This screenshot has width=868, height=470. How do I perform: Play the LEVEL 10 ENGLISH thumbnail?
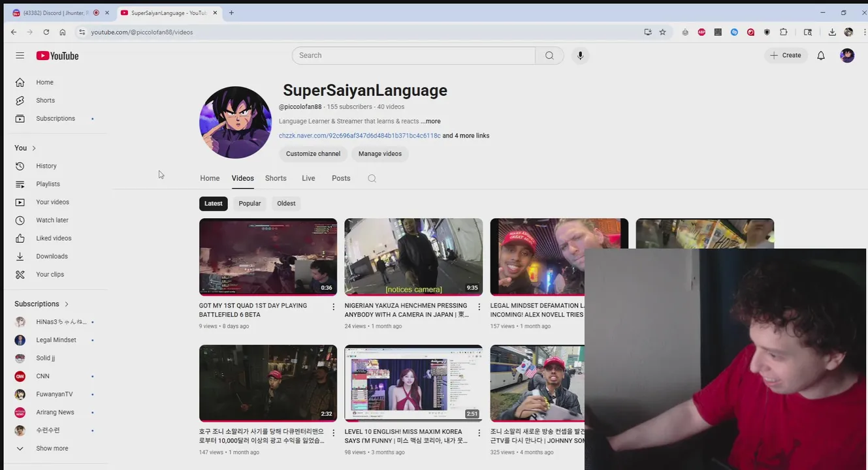point(413,383)
